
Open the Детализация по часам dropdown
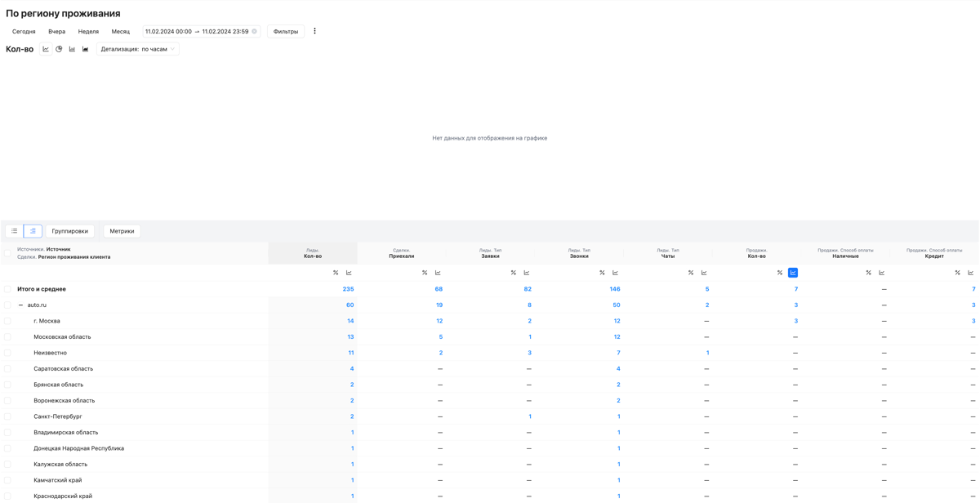click(137, 49)
